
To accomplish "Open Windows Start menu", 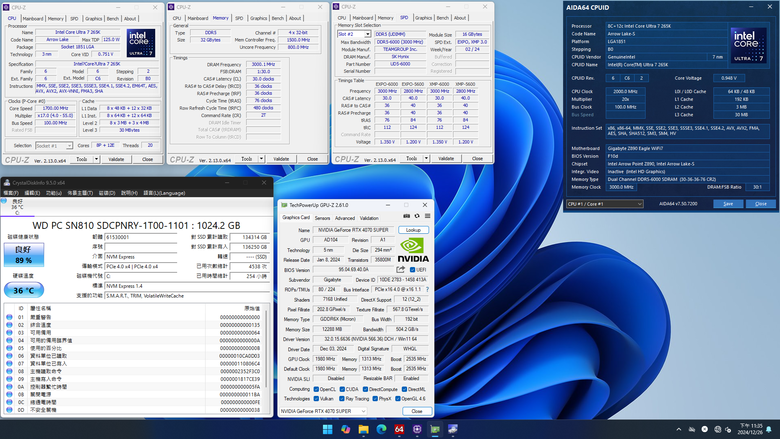I will coord(327,429).
